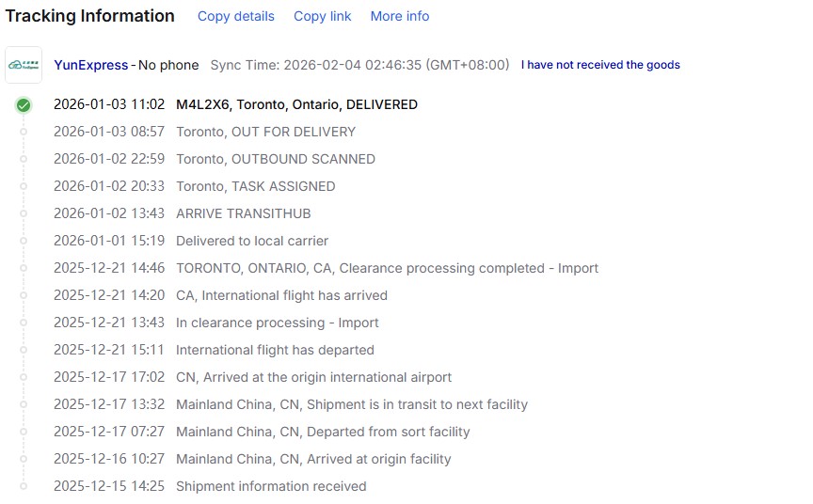The width and height of the screenshot is (813, 504).
Task: Click 'Arrived at the origin international airport' entry
Action: [x=313, y=377]
